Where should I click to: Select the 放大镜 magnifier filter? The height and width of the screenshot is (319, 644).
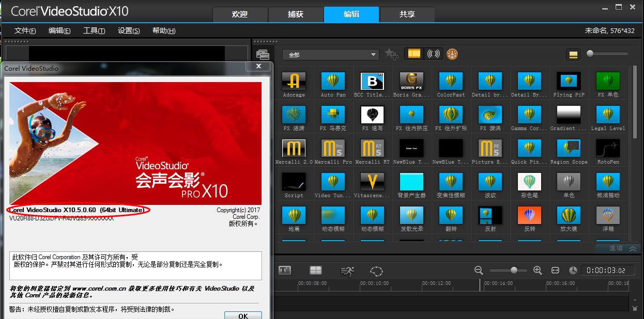pos(569,215)
